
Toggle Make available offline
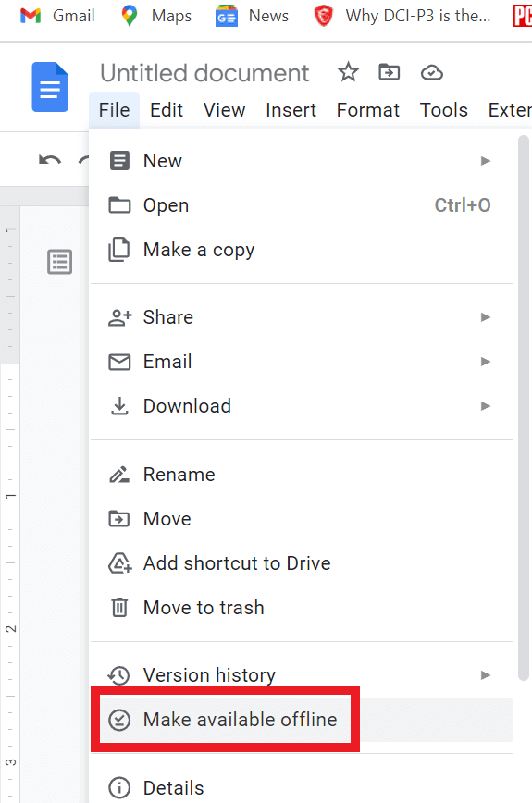301,720
